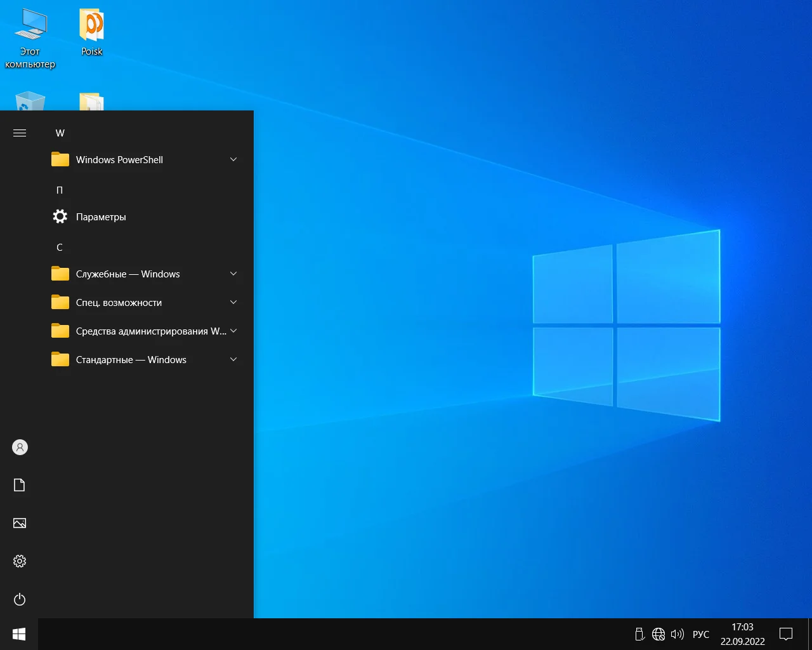Open the Poisk desktop shortcut
The height and width of the screenshot is (650, 812).
(x=92, y=33)
